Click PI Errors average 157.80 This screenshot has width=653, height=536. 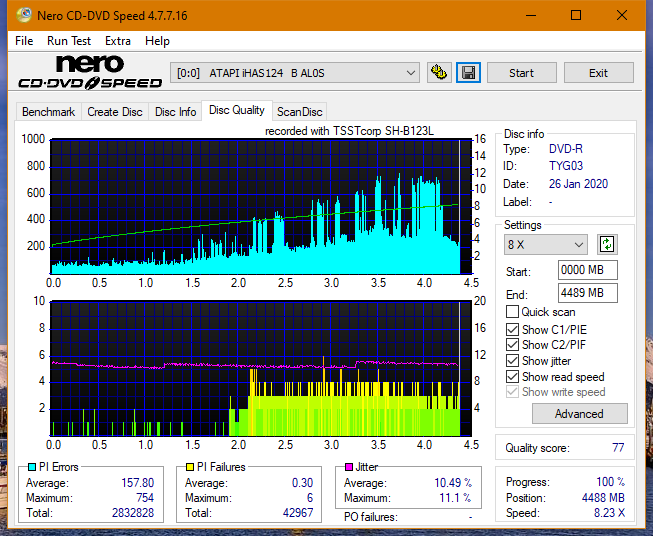137,483
